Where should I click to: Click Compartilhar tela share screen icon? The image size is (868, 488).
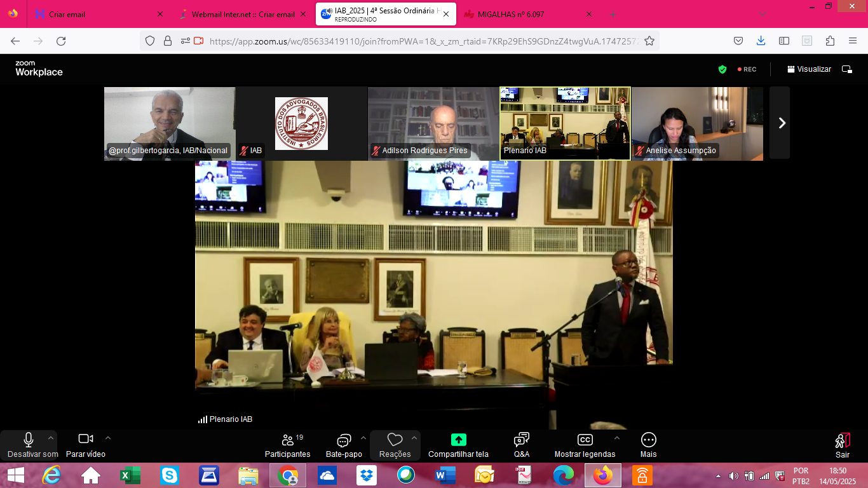pos(458,440)
